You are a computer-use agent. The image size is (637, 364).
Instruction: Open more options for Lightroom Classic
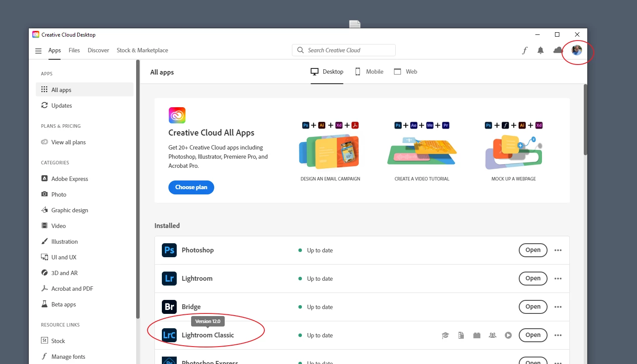[558, 335]
